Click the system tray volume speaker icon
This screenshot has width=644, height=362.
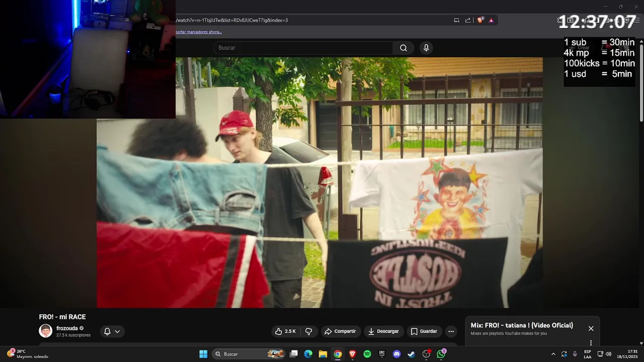coord(609,354)
